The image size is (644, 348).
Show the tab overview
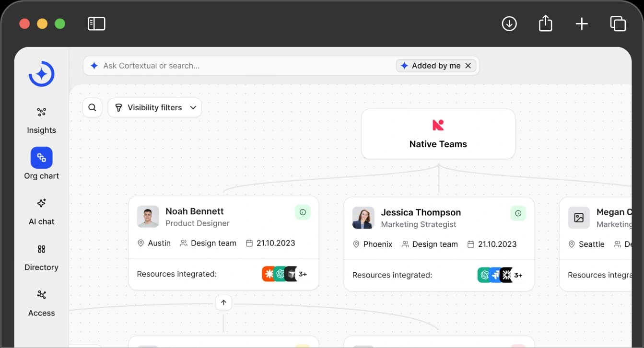[618, 23]
